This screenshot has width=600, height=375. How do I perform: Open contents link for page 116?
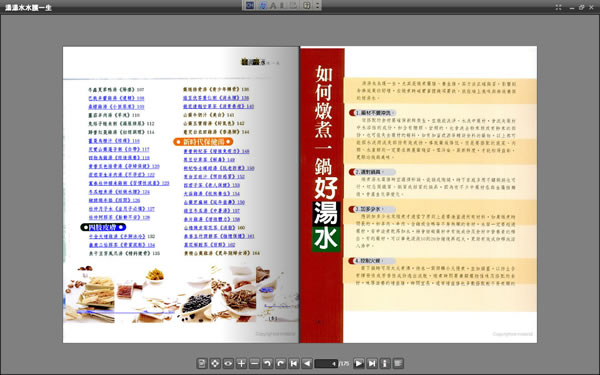point(114,141)
